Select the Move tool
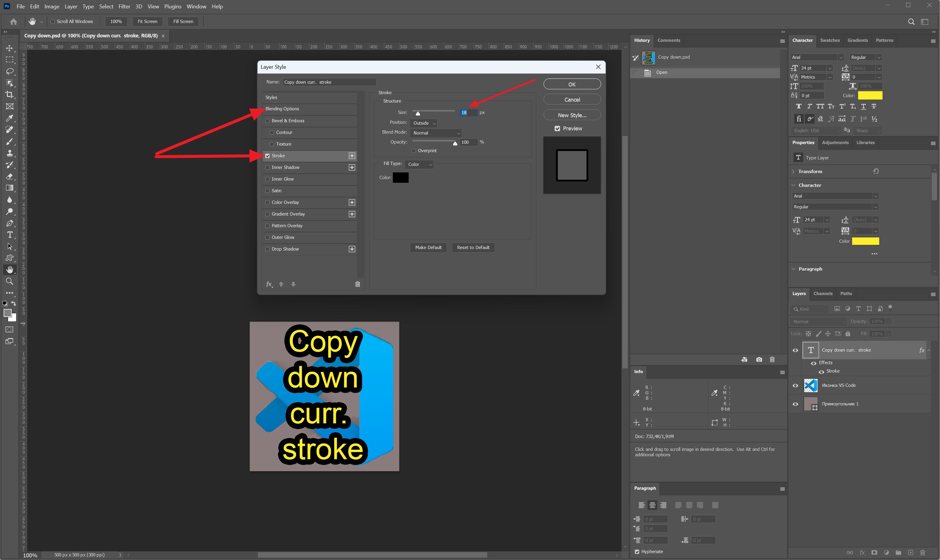 pyautogui.click(x=10, y=48)
